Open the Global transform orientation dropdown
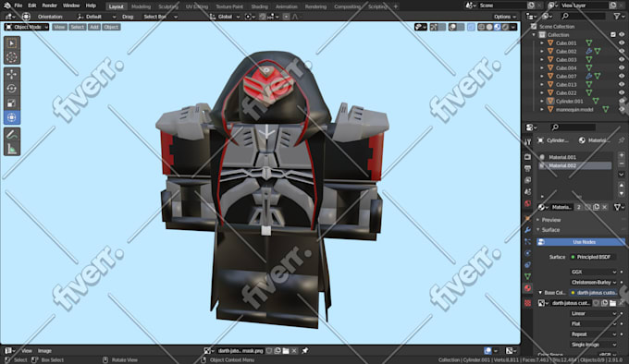 point(225,17)
